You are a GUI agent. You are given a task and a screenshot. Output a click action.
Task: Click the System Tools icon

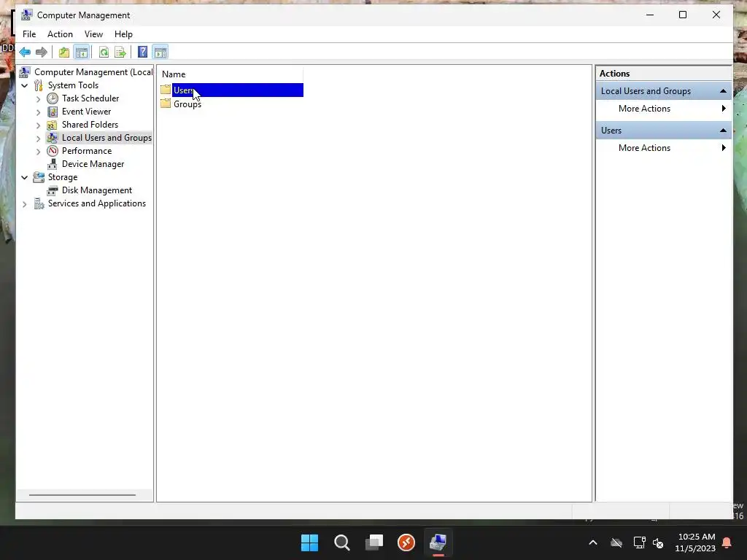coord(38,86)
